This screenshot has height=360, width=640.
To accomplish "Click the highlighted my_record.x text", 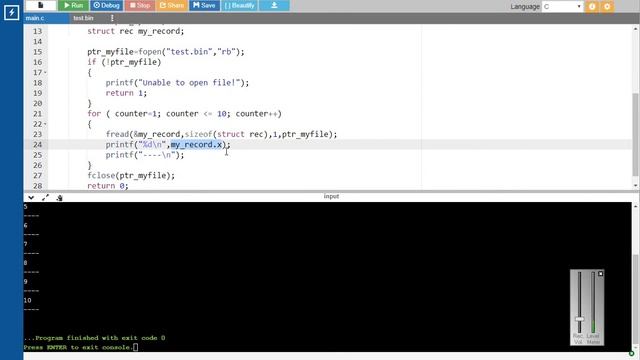I will pos(196,144).
